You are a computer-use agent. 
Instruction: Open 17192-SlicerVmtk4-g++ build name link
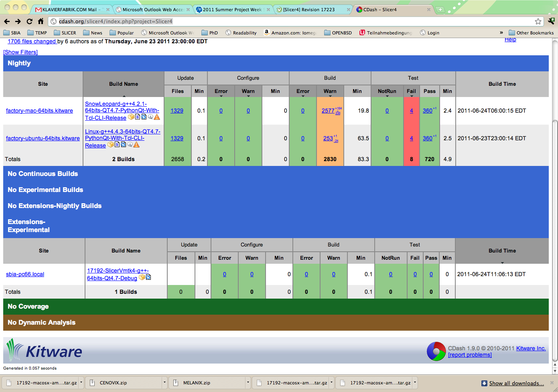coord(118,274)
